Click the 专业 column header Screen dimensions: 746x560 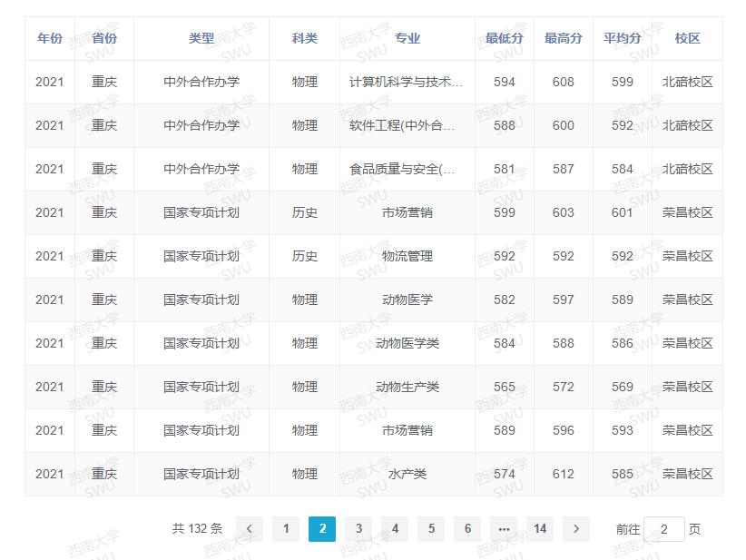[x=406, y=38]
